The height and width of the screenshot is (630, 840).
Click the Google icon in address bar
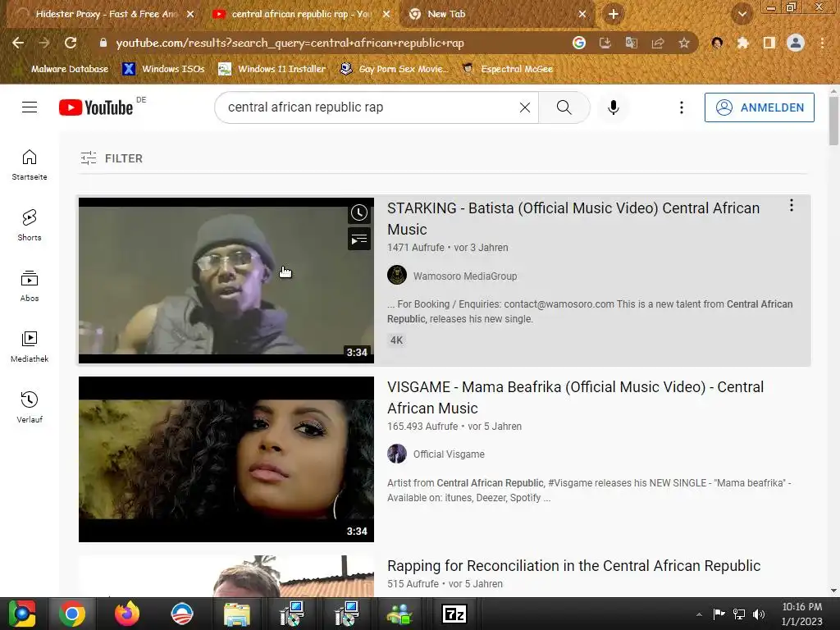578,43
